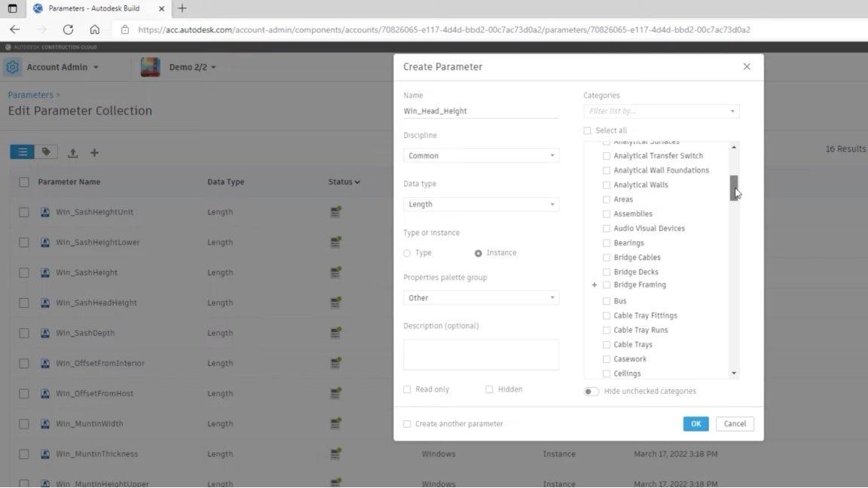The width and height of the screenshot is (868, 488).
Task: Go to browser home icon
Action: coord(95,30)
